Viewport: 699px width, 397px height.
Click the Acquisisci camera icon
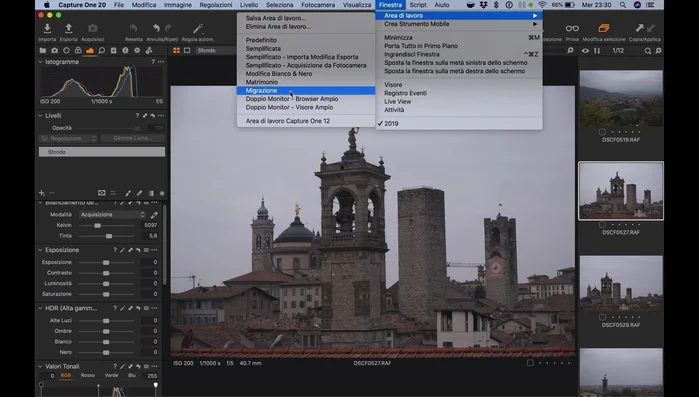pos(92,29)
